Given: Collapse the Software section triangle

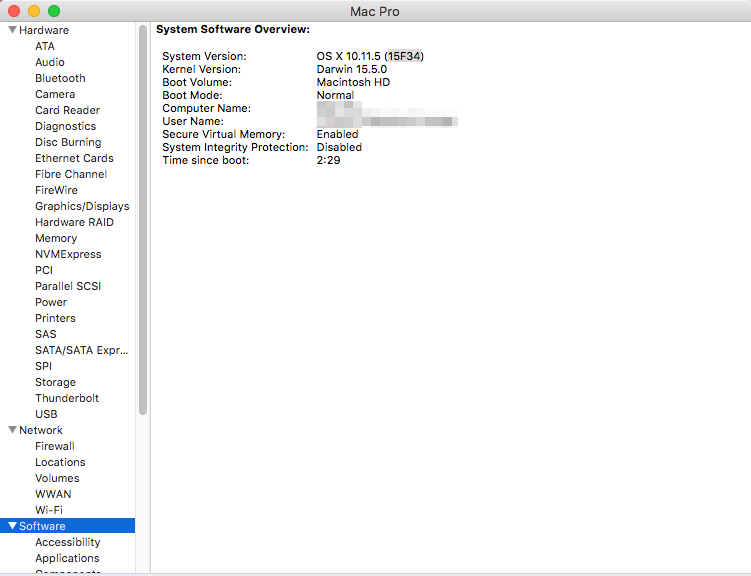Looking at the screenshot, I should (13, 526).
